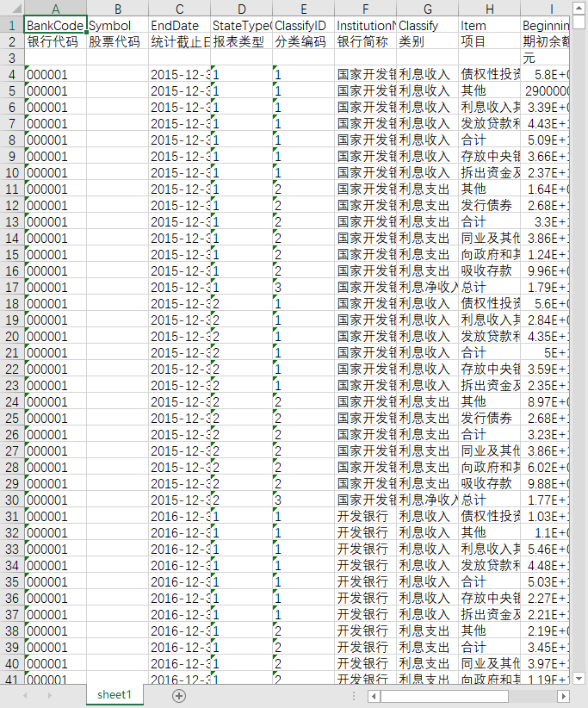Select column D header
Viewport: 588px width, 708px height.
[x=241, y=9]
